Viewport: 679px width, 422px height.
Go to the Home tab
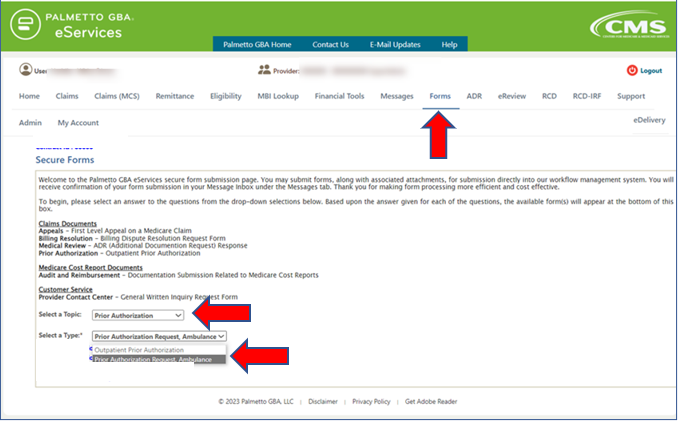coord(29,96)
